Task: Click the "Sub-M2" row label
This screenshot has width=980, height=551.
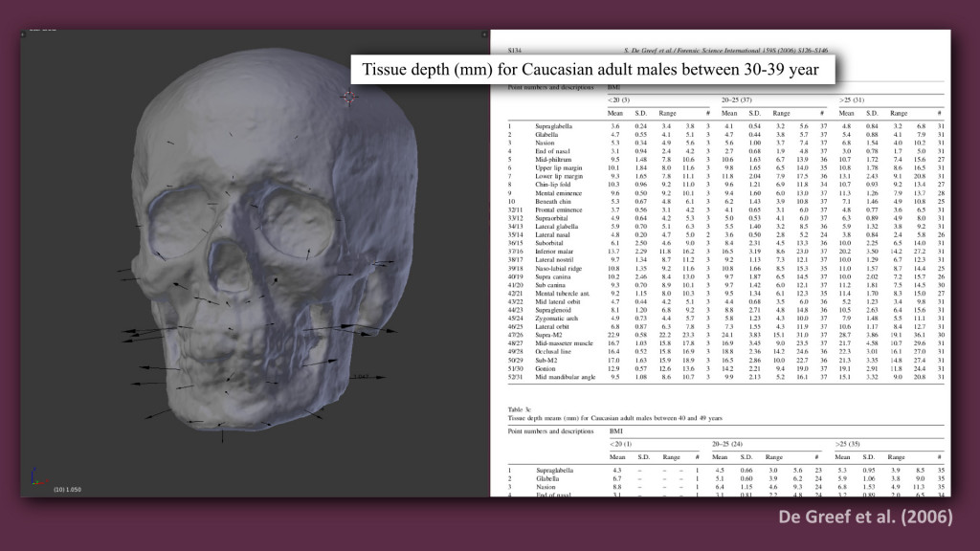Action: click(546, 361)
